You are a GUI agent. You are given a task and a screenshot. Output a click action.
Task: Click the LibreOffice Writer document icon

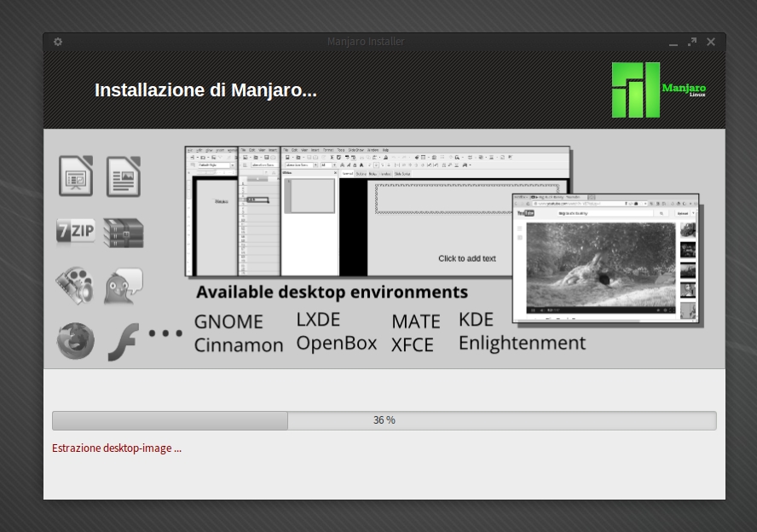click(x=124, y=176)
